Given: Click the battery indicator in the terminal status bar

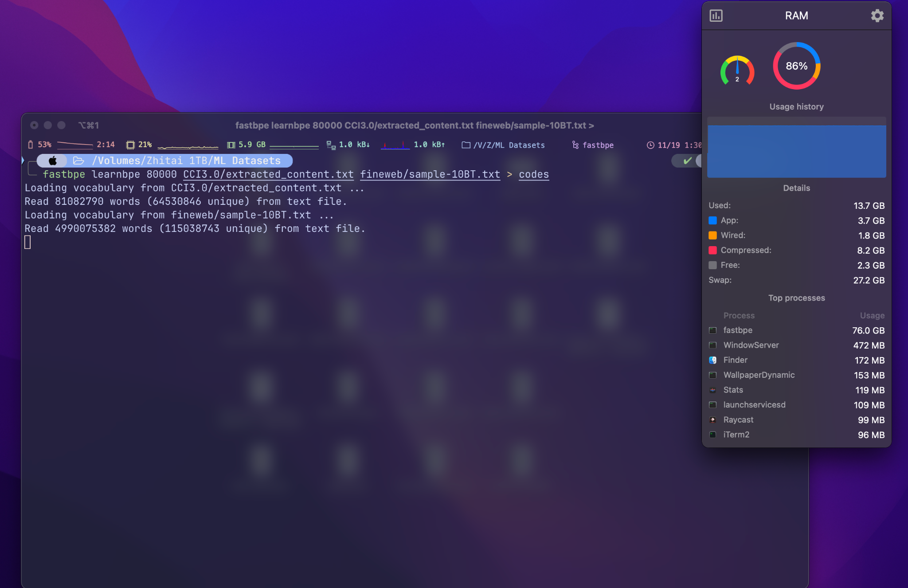Looking at the screenshot, I should [x=30, y=144].
